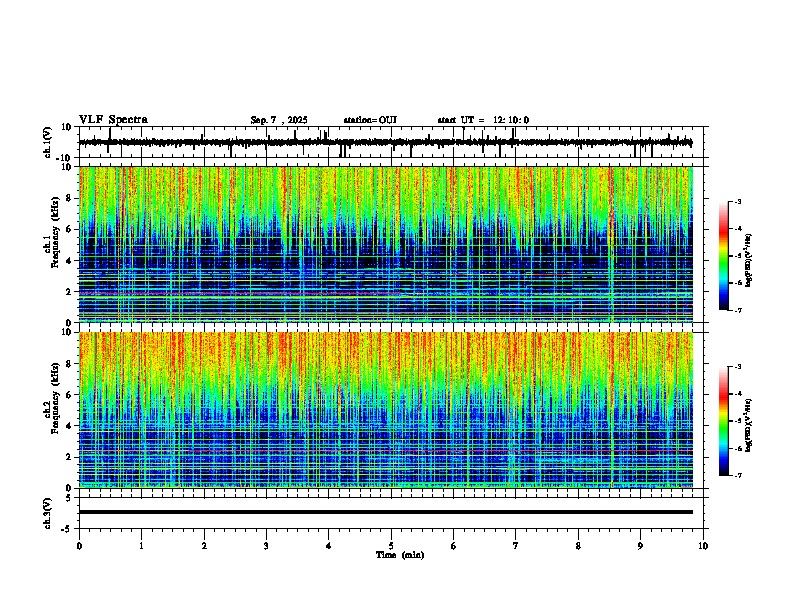This screenshot has width=792, height=612.
Task: Click time axis tick label "6"
Action: click(x=453, y=546)
